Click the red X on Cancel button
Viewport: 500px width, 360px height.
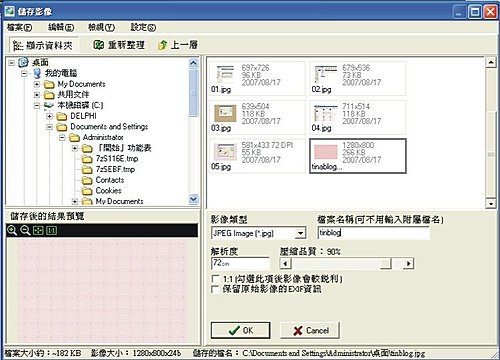pyautogui.click(x=298, y=330)
